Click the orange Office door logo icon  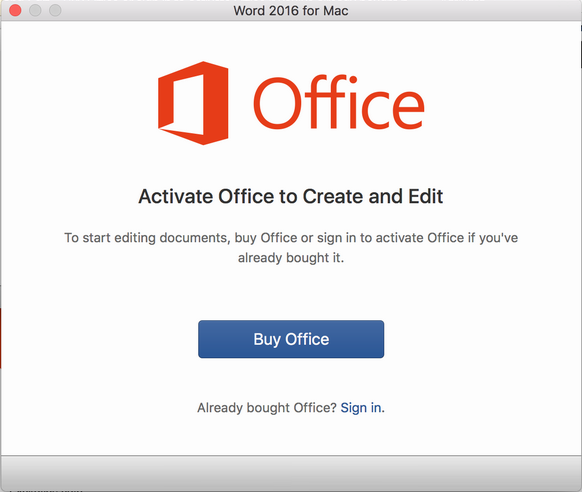[x=193, y=103]
